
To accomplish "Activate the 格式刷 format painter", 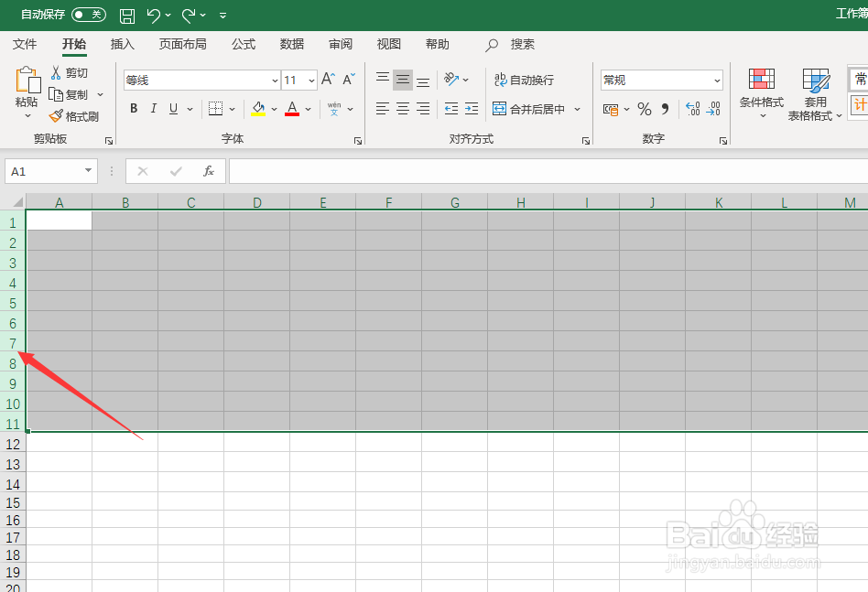I will point(73,117).
